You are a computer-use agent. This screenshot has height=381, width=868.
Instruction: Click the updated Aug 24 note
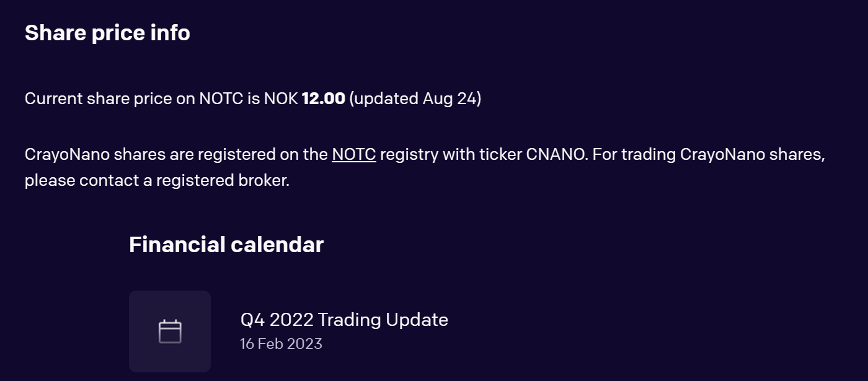coord(415,99)
